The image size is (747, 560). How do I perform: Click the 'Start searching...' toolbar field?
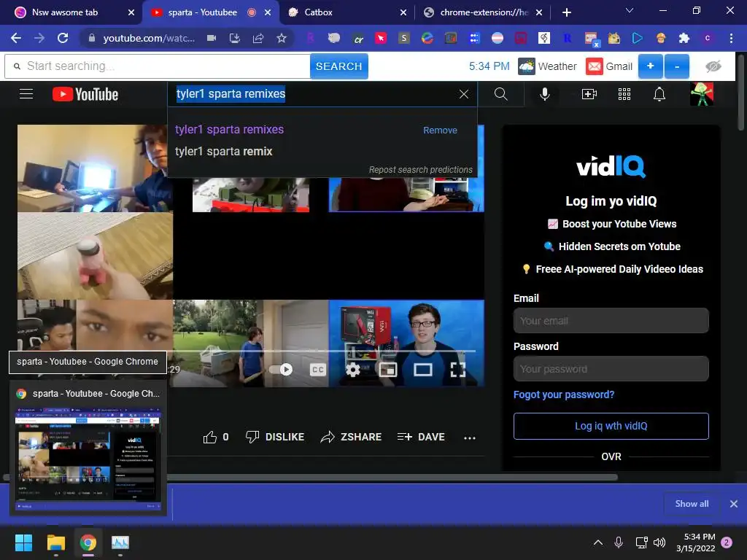coord(158,66)
